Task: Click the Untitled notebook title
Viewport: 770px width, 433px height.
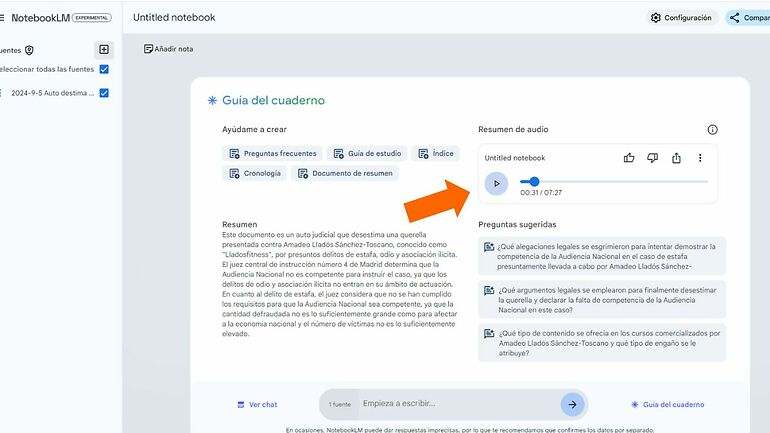Action: [174, 17]
